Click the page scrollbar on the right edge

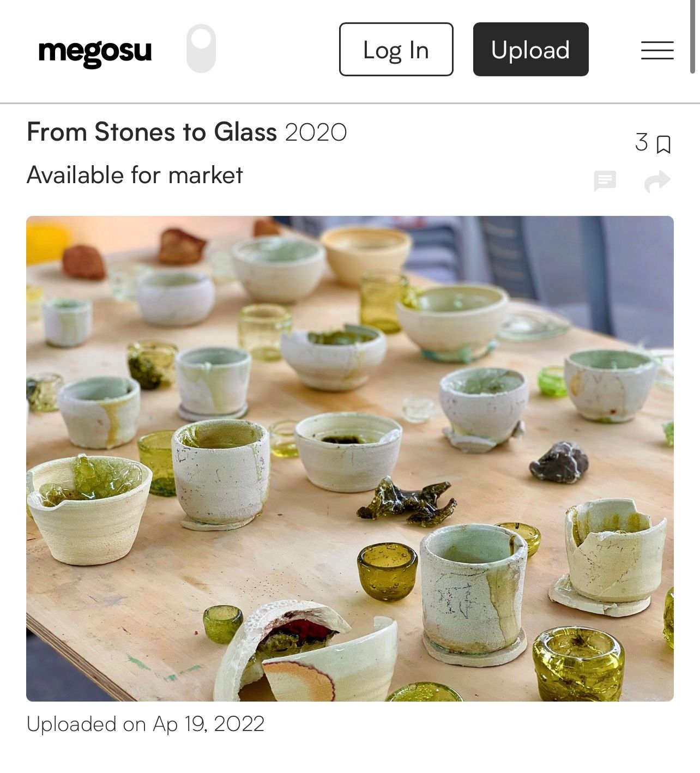692,37
